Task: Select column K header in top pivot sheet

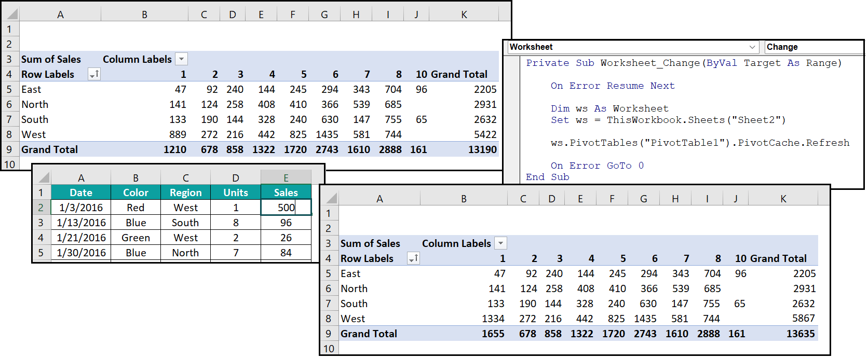Action: click(x=464, y=15)
